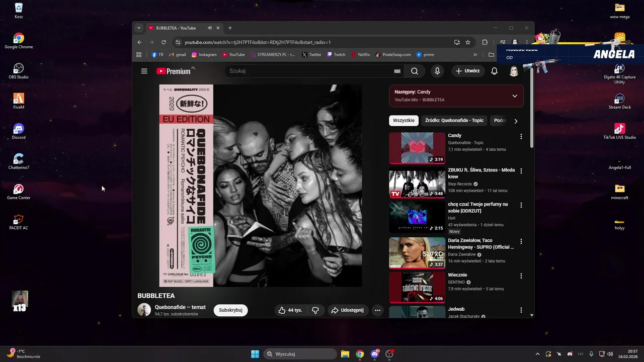Image resolution: width=644 pixels, height=362 pixels.
Task: Open YouTube notifications bell
Action: [x=494, y=71]
